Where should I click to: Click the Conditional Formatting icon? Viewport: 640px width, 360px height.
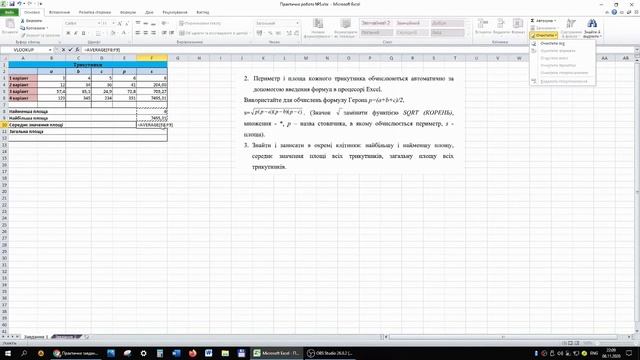(x=318, y=24)
